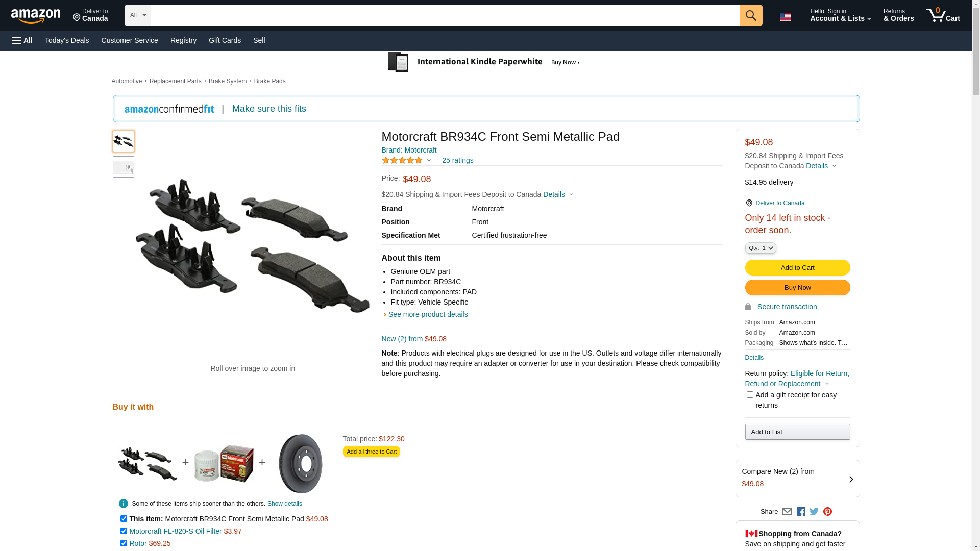
Task: Open the Qty quantity dropdown
Action: pyautogui.click(x=761, y=248)
